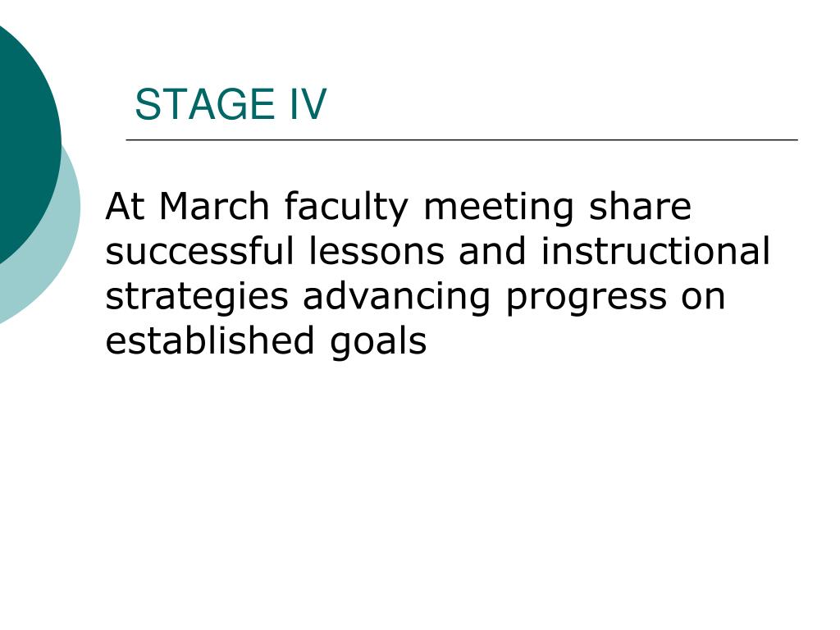This screenshot has height=630, width=840.
Task: Click the word "March" in body text
Action: [214, 206]
